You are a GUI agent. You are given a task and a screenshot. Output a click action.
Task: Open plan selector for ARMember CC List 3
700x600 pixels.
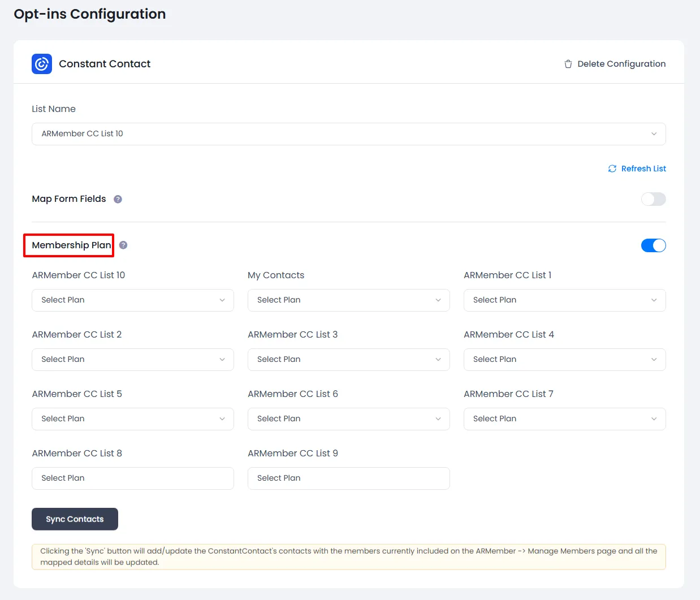pyautogui.click(x=348, y=360)
